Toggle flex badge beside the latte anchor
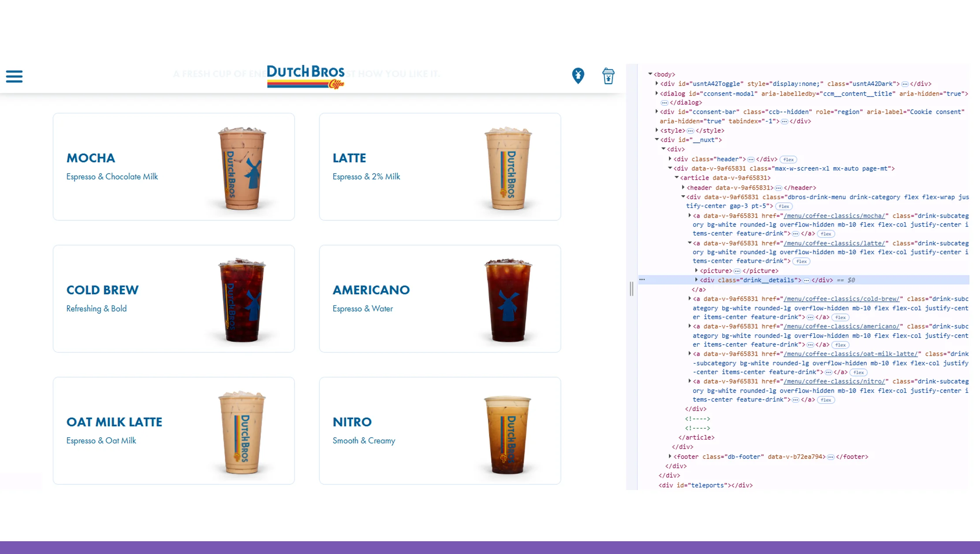 [x=801, y=261]
